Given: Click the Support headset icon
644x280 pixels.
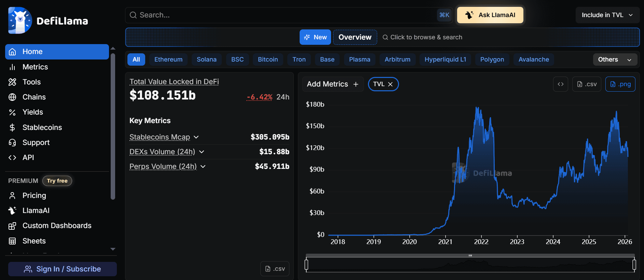Looking at the screenshot, I should pos(12,143).
